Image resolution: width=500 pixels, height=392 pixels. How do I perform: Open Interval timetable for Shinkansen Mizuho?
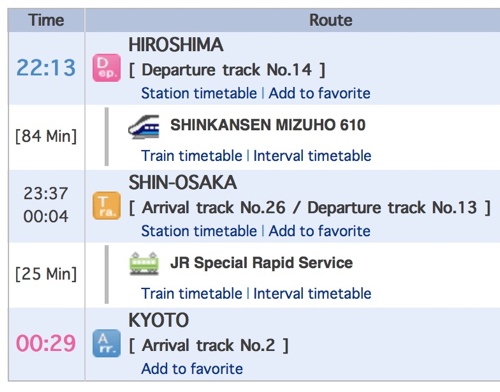pos(312,156)
